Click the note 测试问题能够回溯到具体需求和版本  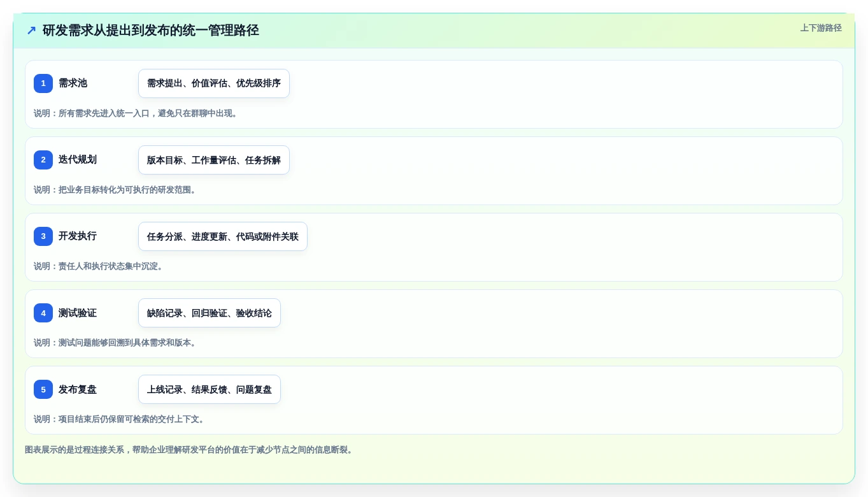pos(117,343)
